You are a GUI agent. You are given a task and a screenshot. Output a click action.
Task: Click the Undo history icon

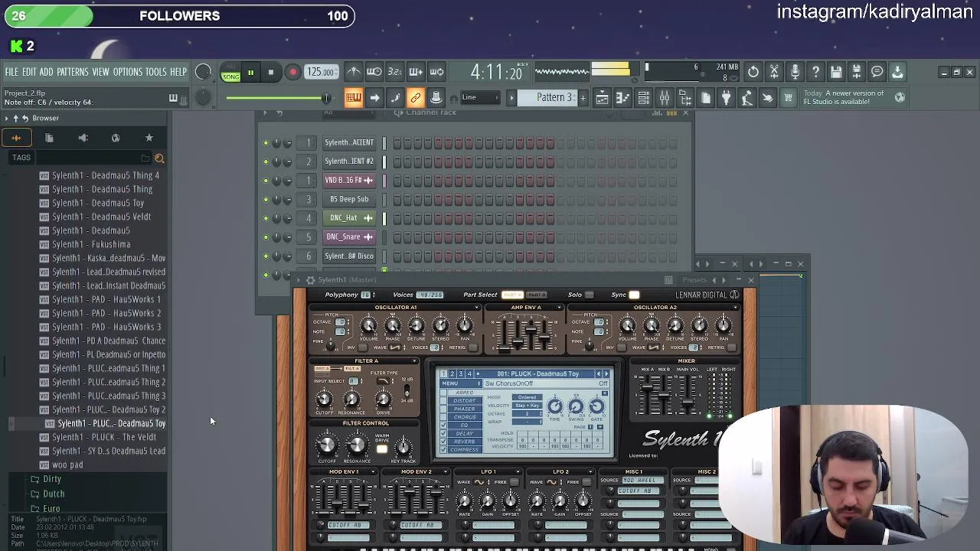[x=753, y=72]
